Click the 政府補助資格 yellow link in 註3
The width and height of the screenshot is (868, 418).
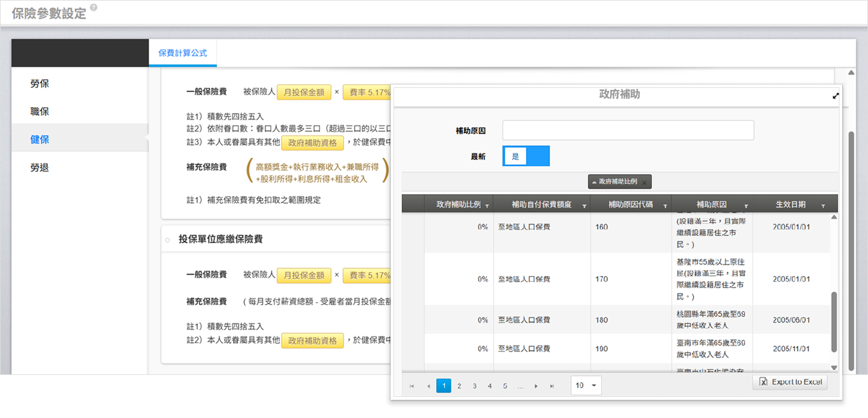tap(312, 143)
